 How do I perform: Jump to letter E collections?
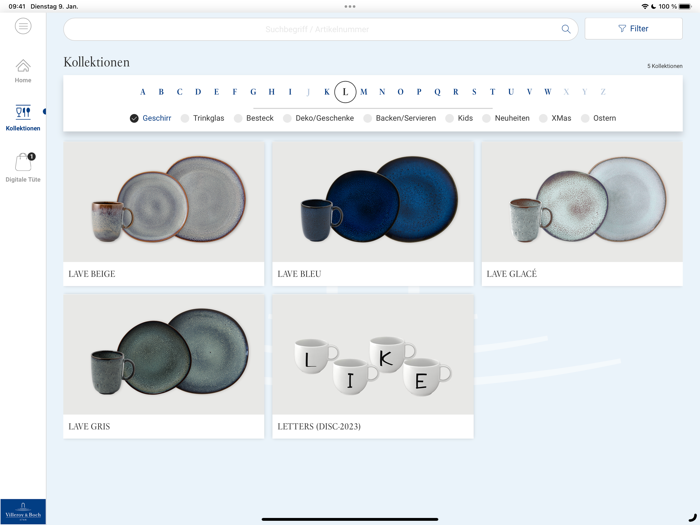click(216, 92)
